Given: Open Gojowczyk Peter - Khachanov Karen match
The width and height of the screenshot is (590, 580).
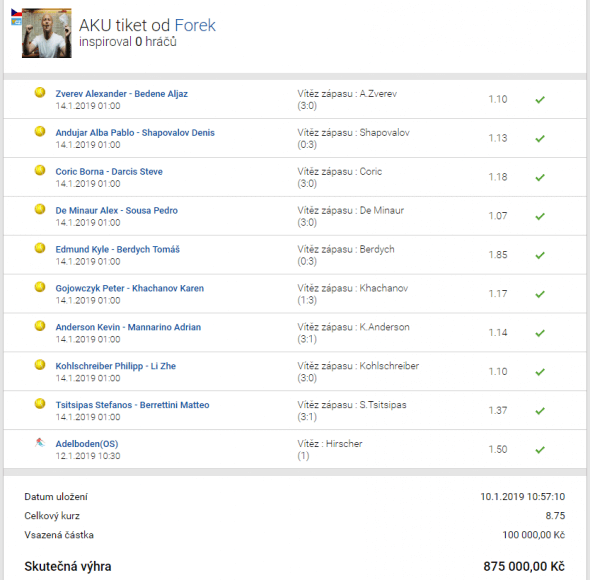Looking at the screenshot, I should pyautogui.click(x=130, y=288).
